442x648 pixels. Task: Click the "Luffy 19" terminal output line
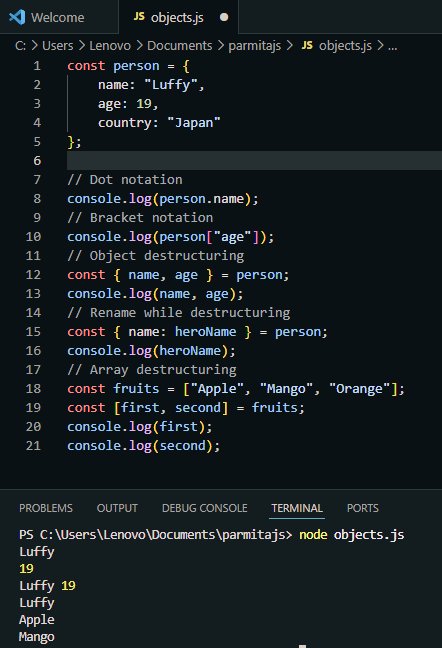tap(48, 586)
